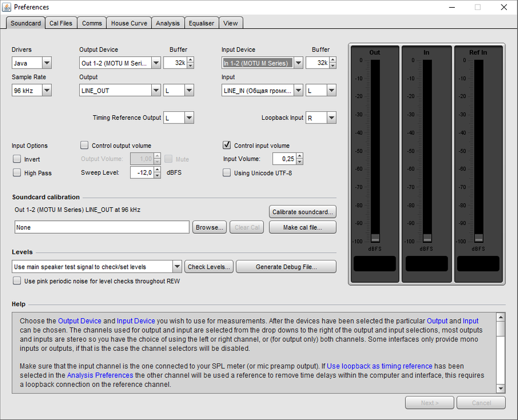Open the output channel L dropdown
This screenshot has width=518, height=420.
(189, 90)
